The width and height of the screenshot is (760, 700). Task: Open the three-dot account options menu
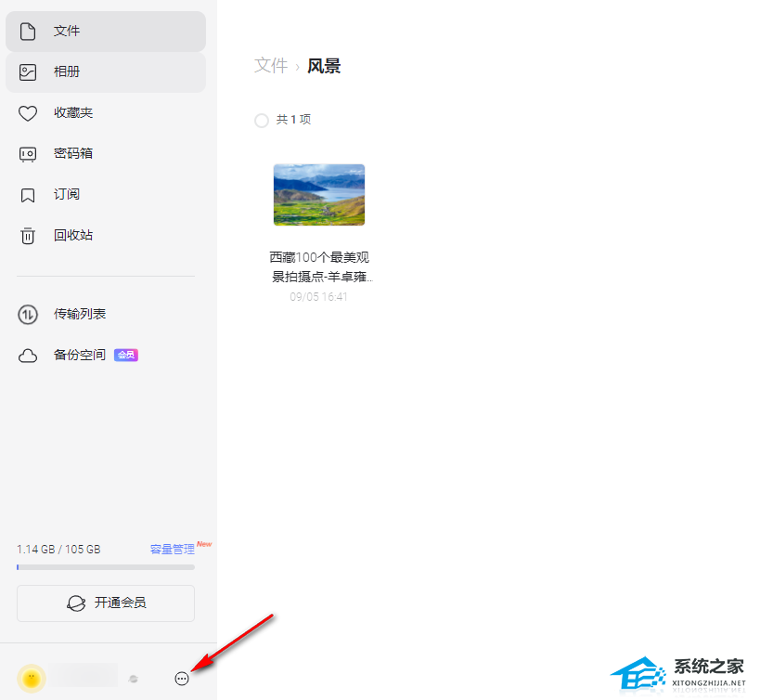click(x=181, y=678)
